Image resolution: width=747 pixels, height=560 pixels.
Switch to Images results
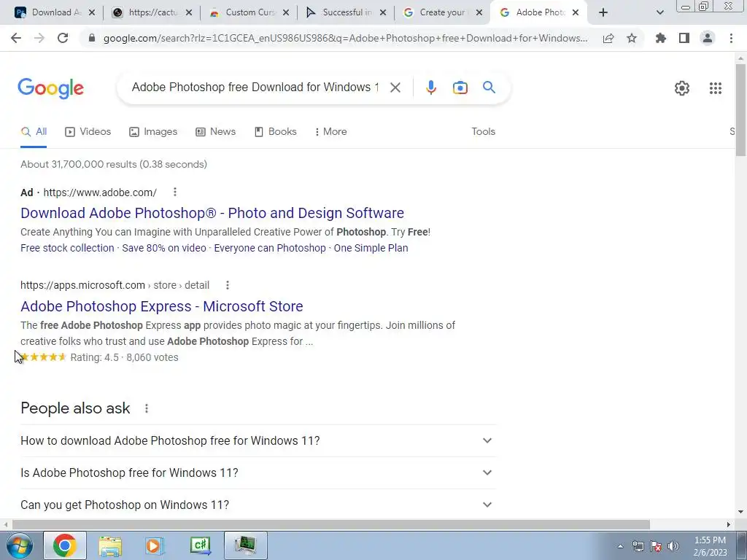[153, 132]
